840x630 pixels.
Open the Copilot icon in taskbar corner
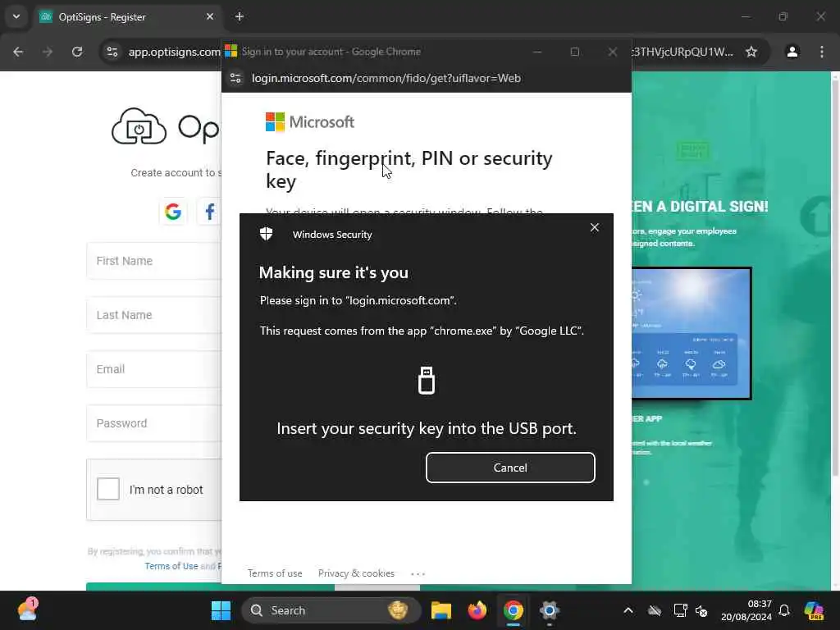(x=814, y=610)
